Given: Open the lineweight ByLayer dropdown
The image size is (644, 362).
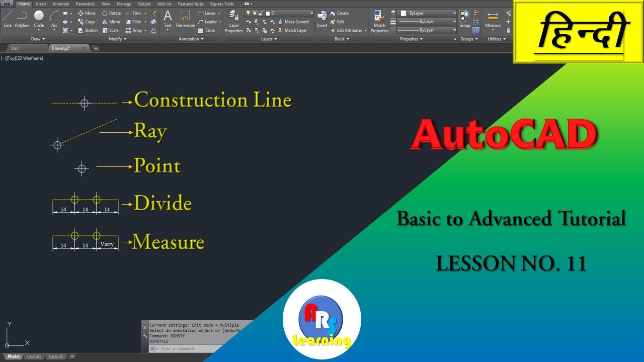Looking at the screenshot, I should [427, 22].
